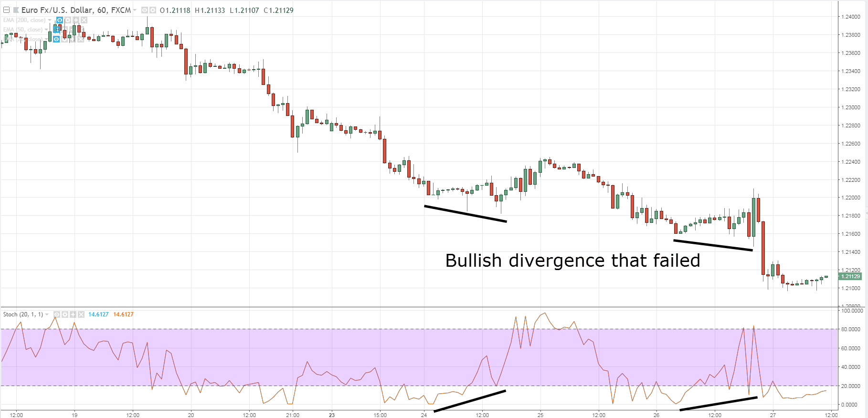Click the 80.0000 level on Stoch scale
The width and height of the screenshot is (868, 418).
(x=852, y=329)
